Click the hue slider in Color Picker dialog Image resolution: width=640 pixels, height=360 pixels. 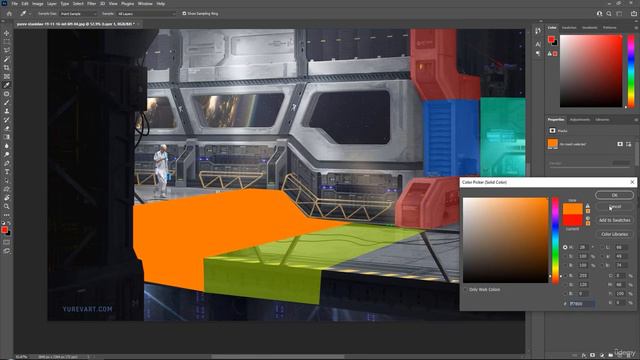pos(555,240)
